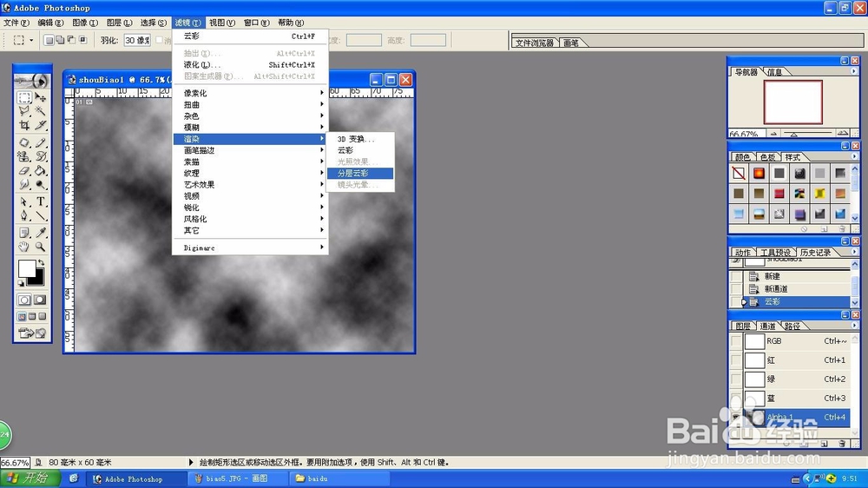This screenshot has width=868, height=488.
Task: Click Navigator zoom slider handle
Action: [x=793, y=134]
